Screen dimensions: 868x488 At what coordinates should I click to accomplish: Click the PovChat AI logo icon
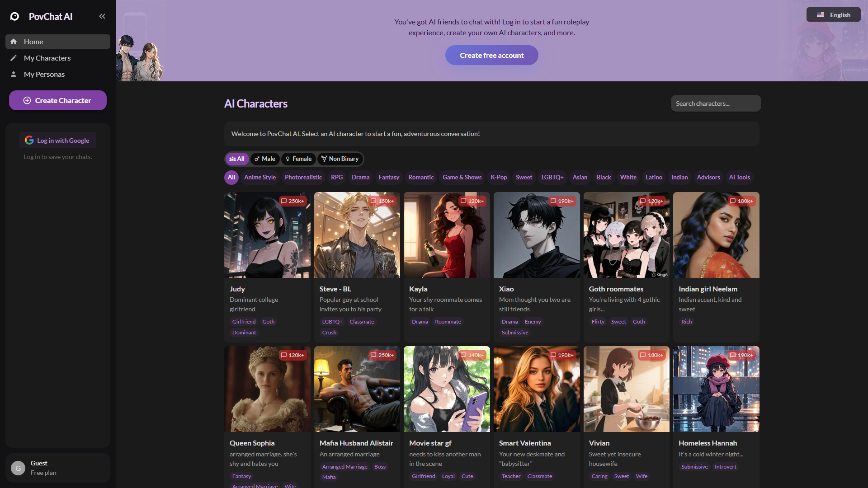click(15, 17)
